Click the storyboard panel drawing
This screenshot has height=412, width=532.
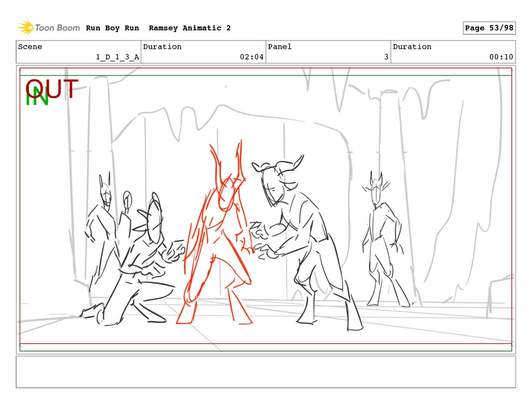pos(265,209)
